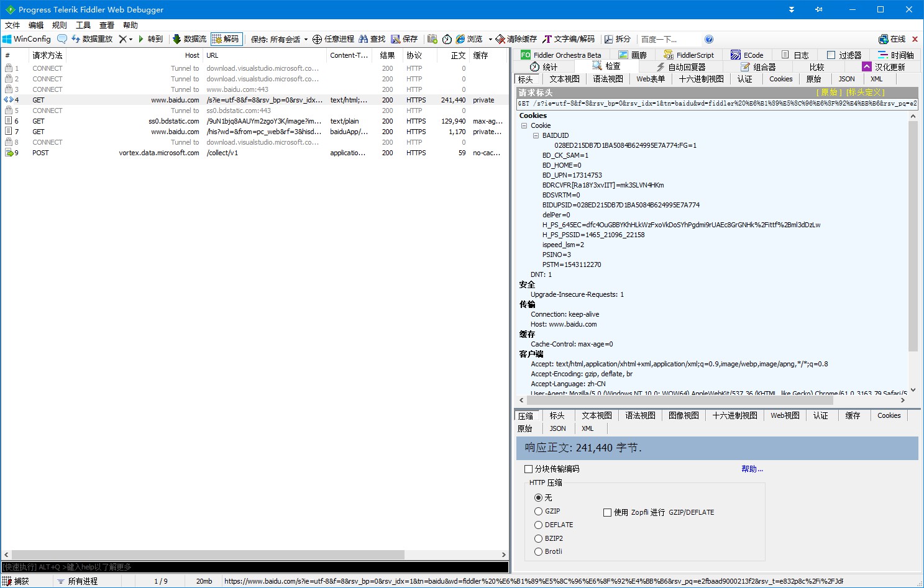Open the remove sessions dropdown arrow
The height and width of the screenshot is (588, 924).
(x=130, y=39)
